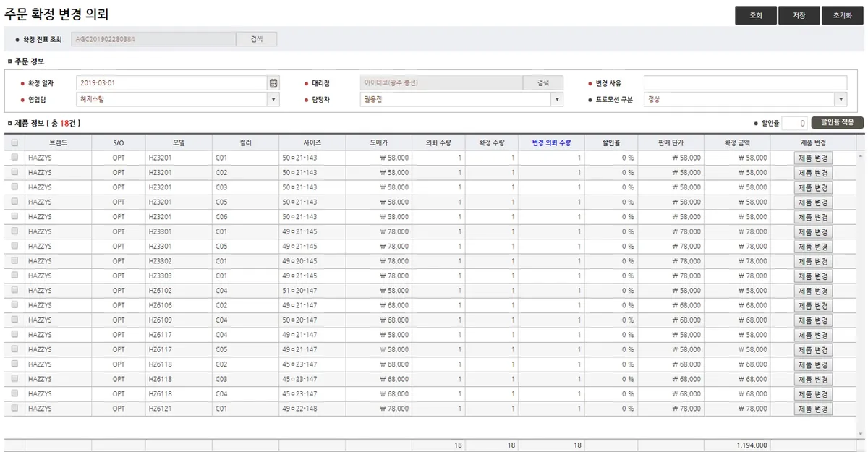Check the row for HZ6109 C04
This screenshot has width=868, height=452.
[x=14, y=320]
